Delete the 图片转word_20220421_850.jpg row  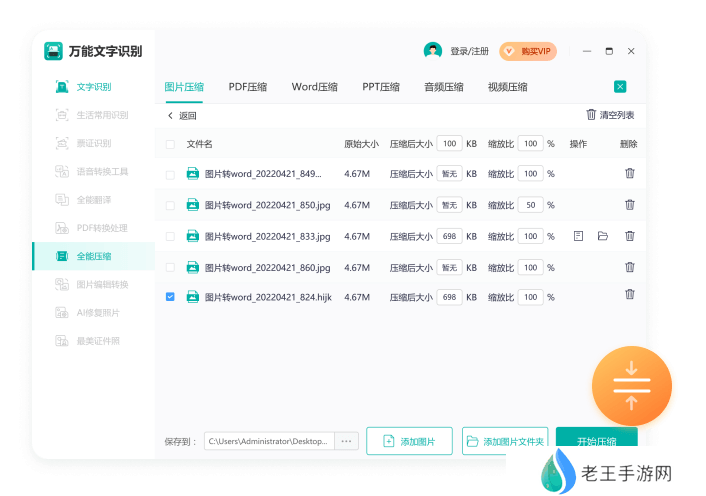tap(629, 205)
